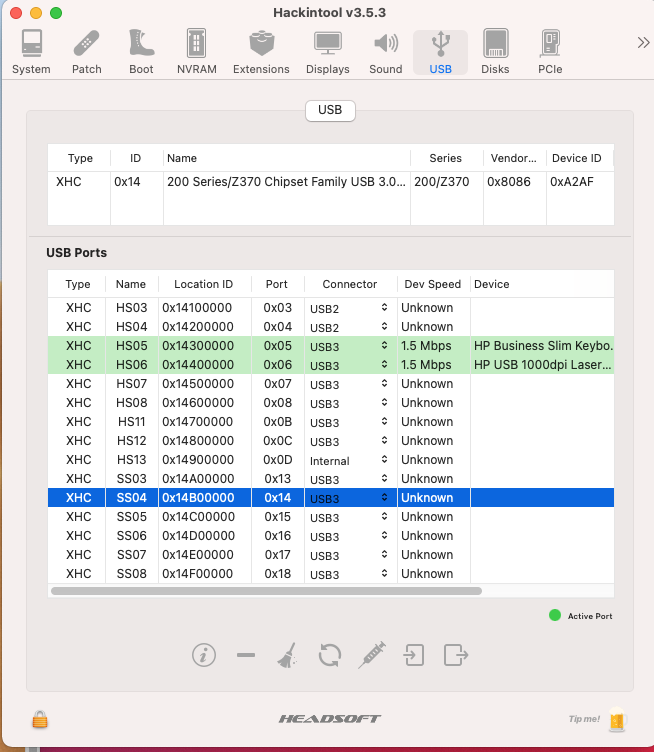
Task: Sort controllers by Series column header
Action: click(445, 158)
